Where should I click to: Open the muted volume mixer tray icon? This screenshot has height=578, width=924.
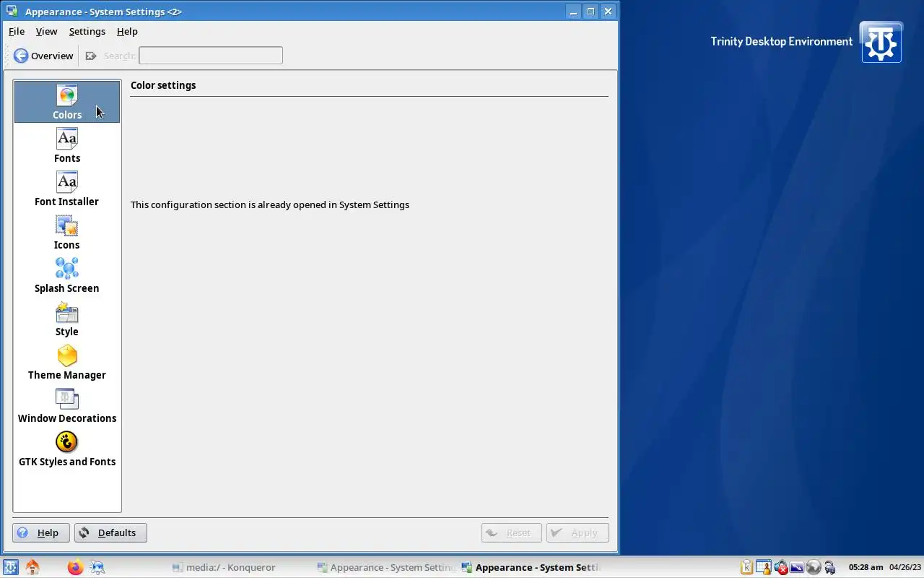[x=780, y=567]
